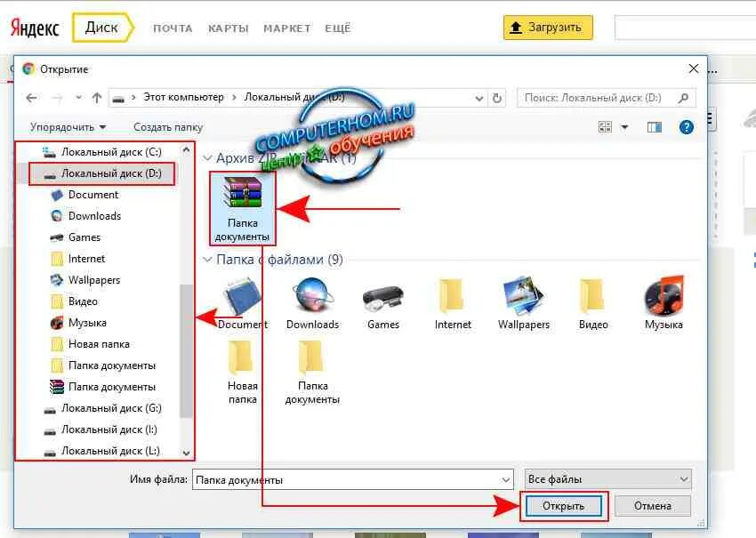Click the Отмена button
Viewport: 756px width, 538px height.
click(x=652, y=506)
